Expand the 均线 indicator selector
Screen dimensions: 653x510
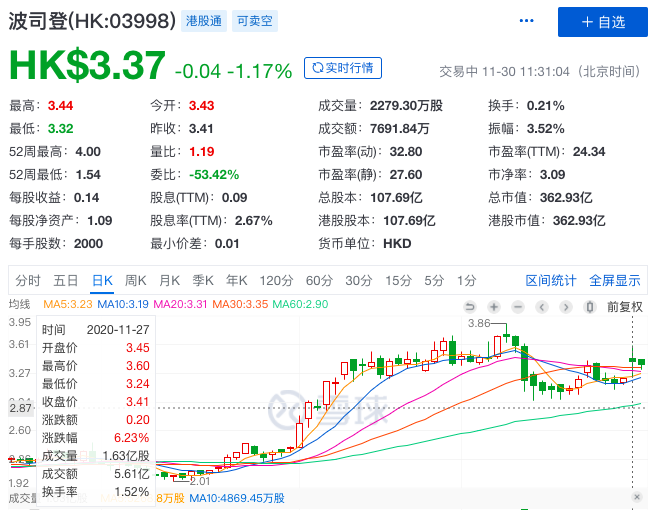tap(24, 305)
